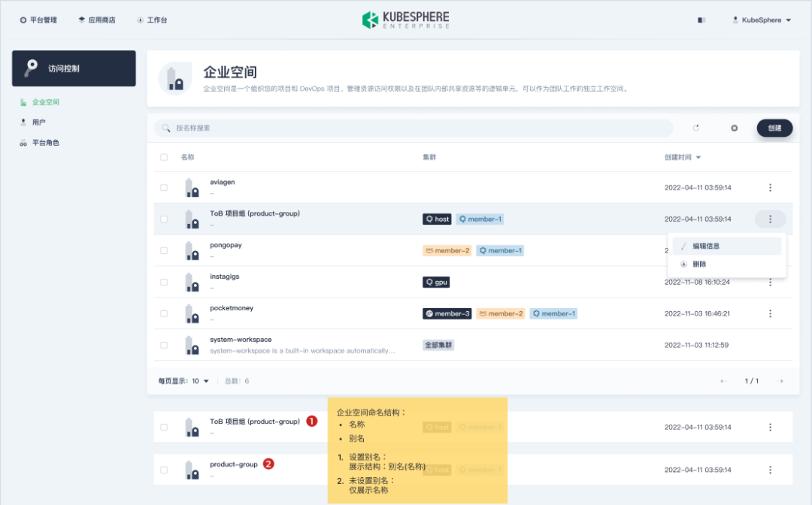
Task: Open pocketmoney row more-actions menu
Action: pos(770,313)
